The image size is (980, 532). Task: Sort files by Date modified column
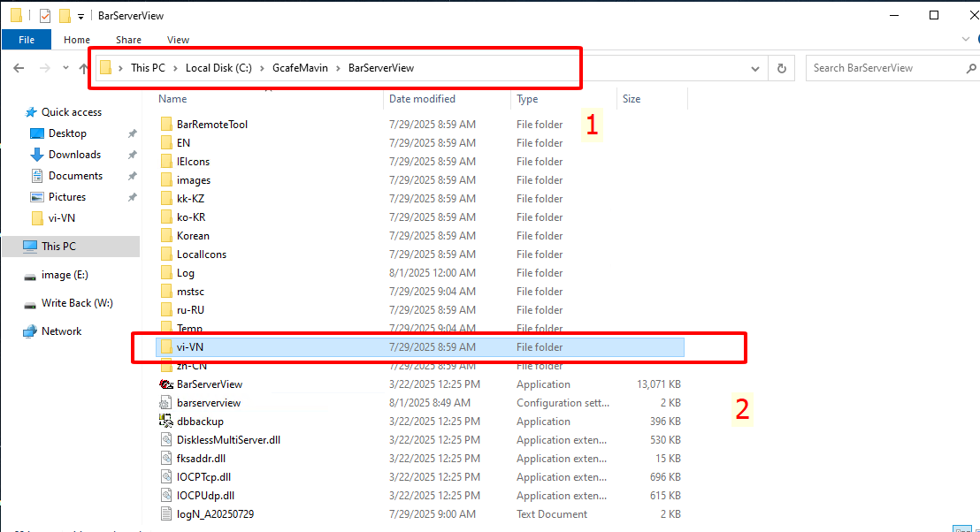422,99
